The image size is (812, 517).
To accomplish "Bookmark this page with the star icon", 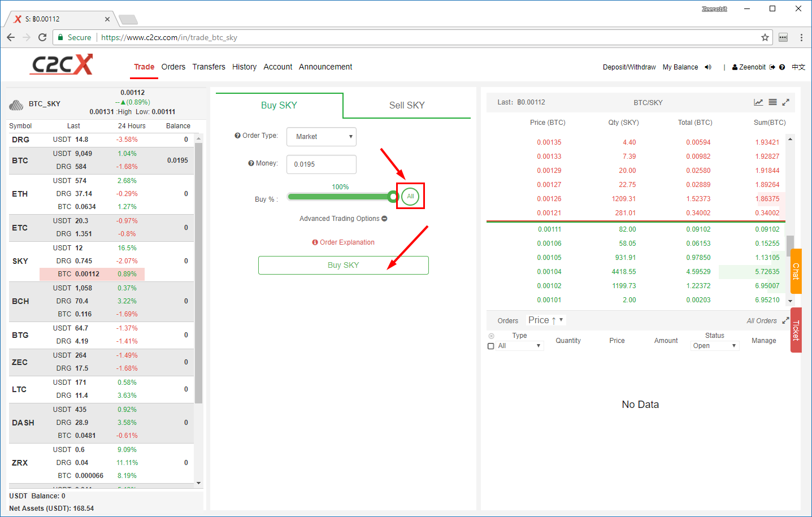I will [765, 37].
